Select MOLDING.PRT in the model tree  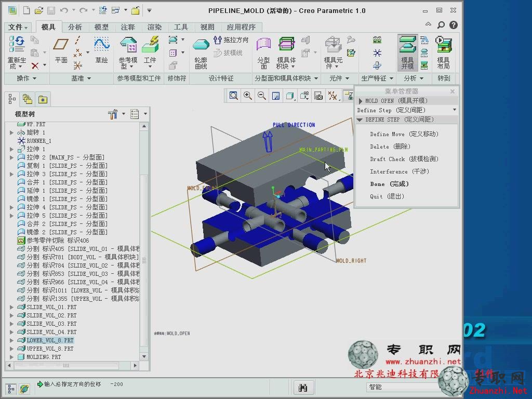tap(44, 357)
